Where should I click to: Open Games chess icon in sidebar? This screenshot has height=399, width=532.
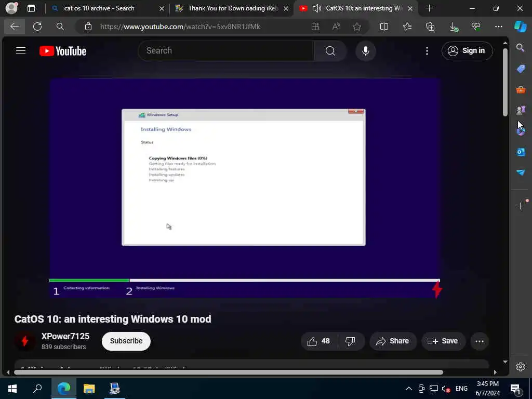tap(521, 110)
